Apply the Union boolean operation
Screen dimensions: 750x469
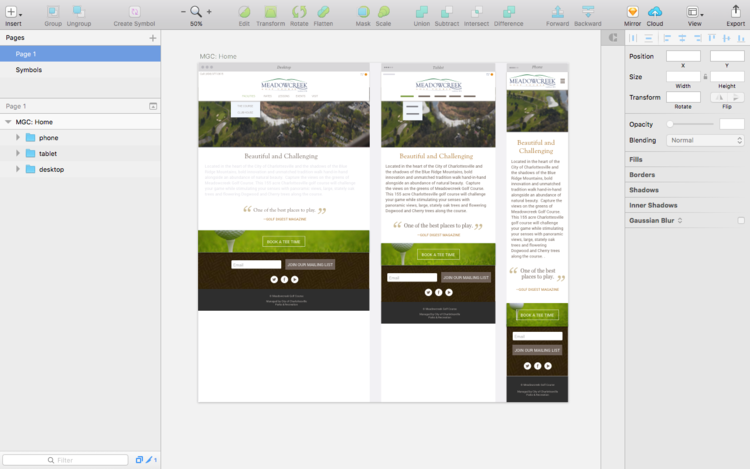[421, 15]
